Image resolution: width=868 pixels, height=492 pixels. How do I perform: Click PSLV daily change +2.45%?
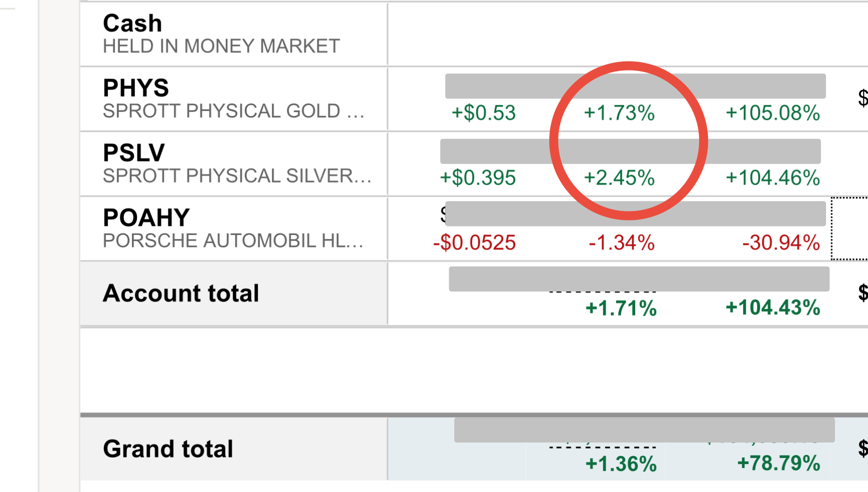pyautogui.click(x=619, y=178)
